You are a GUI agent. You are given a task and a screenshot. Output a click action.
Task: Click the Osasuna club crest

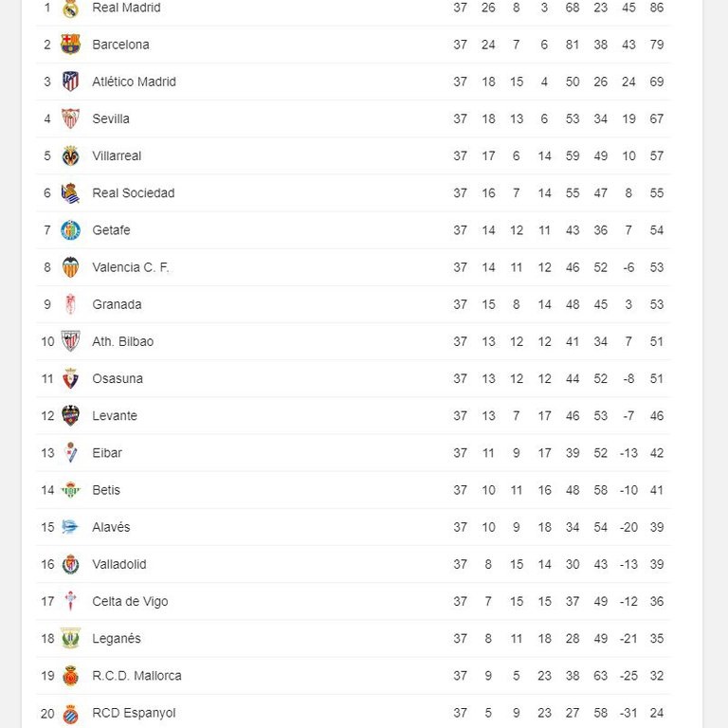click(x=70, y=378)
